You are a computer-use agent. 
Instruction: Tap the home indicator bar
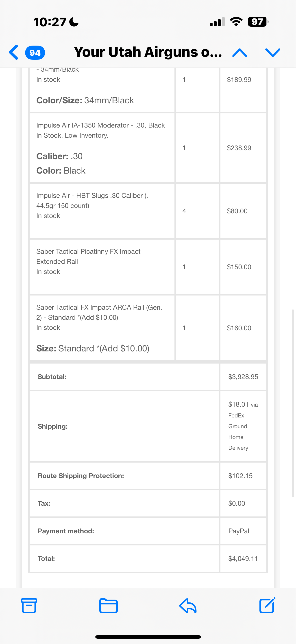[x=148, y=637]
